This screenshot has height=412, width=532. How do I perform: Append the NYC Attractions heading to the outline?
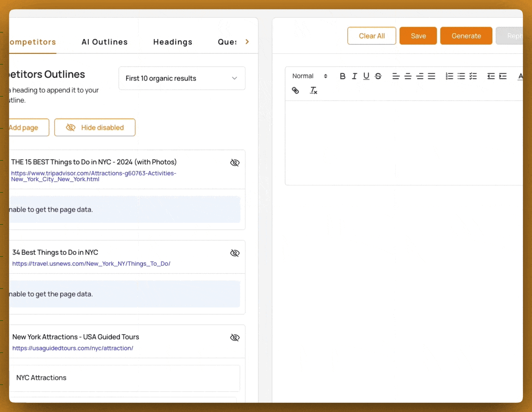[41, 378]
